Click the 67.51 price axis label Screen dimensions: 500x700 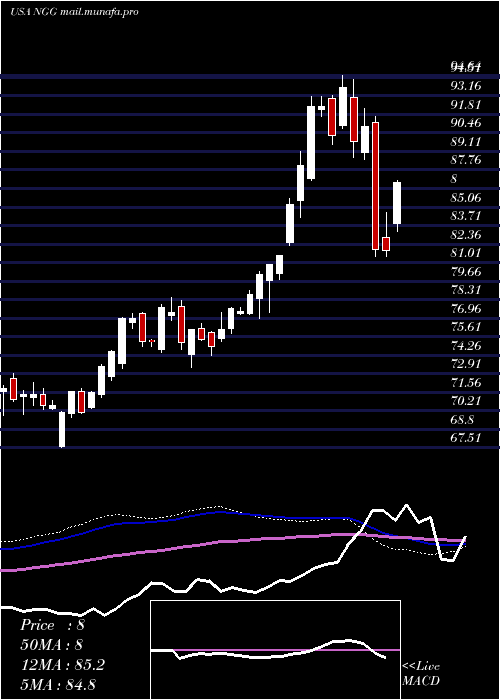click(466, 438)
